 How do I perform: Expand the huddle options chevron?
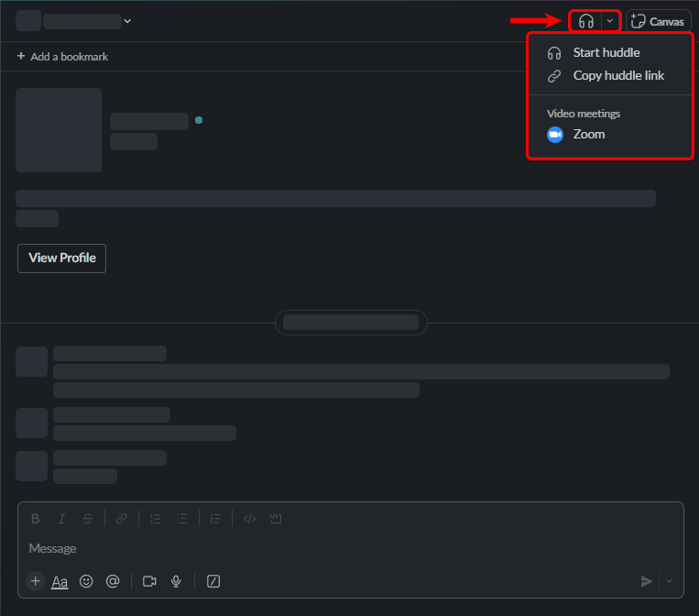[610, 21]
